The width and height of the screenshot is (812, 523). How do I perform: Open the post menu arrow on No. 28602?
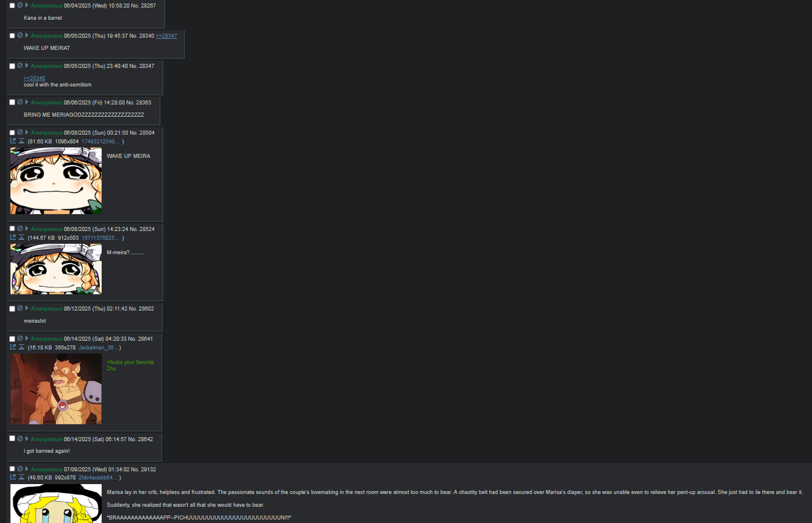point(27,308)
